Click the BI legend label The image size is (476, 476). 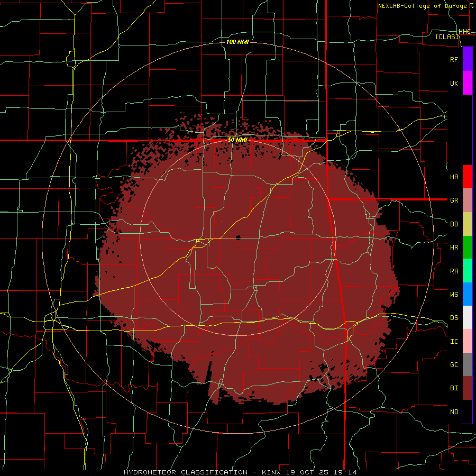tap(454, 388)
